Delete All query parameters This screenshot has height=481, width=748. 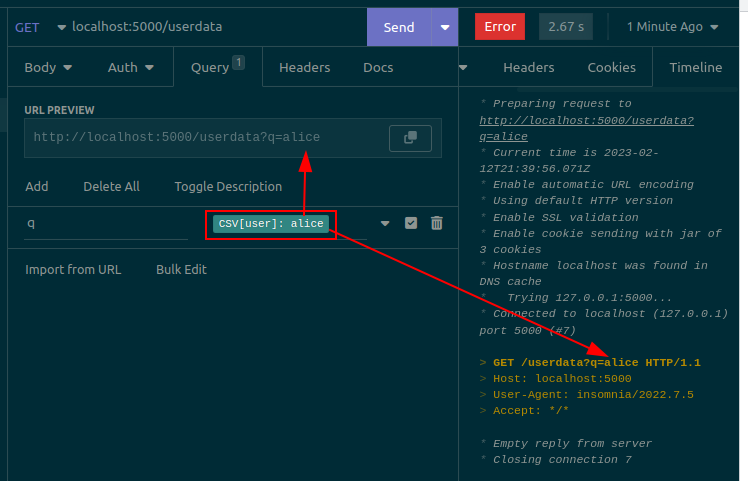(112, 186)
